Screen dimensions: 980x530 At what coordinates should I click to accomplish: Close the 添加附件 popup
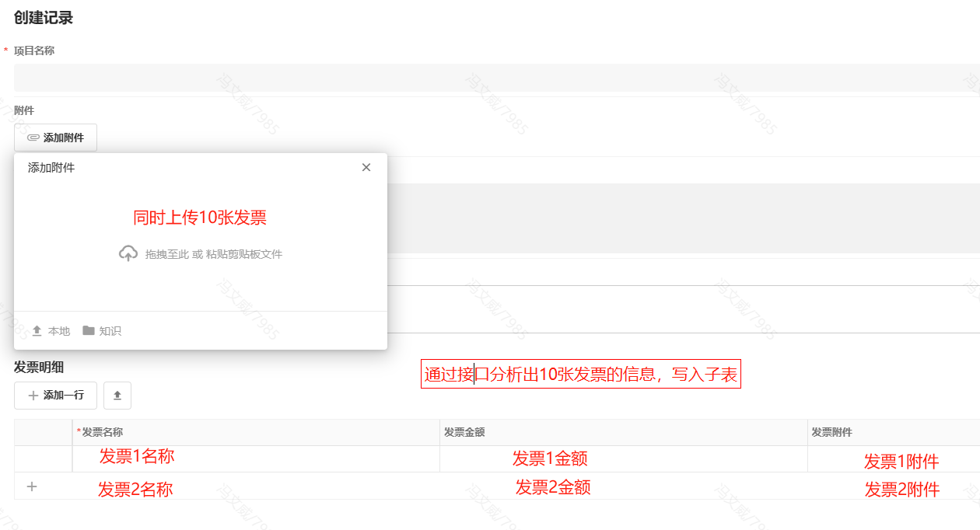pyautogui.click(x=366, y=167)
